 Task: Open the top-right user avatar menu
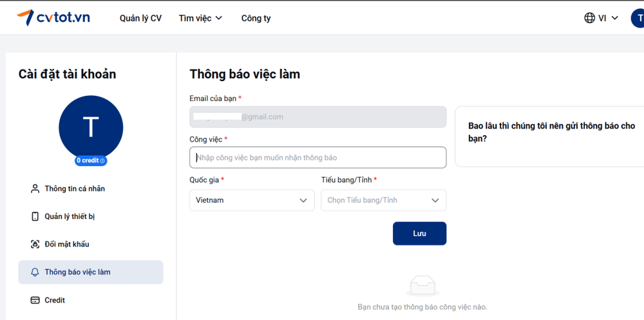638,18
